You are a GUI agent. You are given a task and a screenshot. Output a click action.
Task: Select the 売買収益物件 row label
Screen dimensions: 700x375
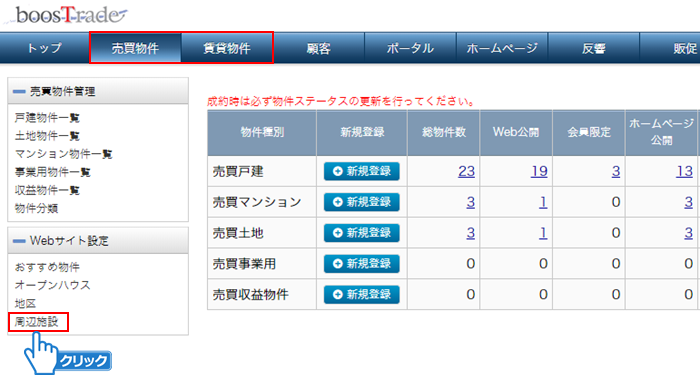pyautogui.click(x=250, y=295)
